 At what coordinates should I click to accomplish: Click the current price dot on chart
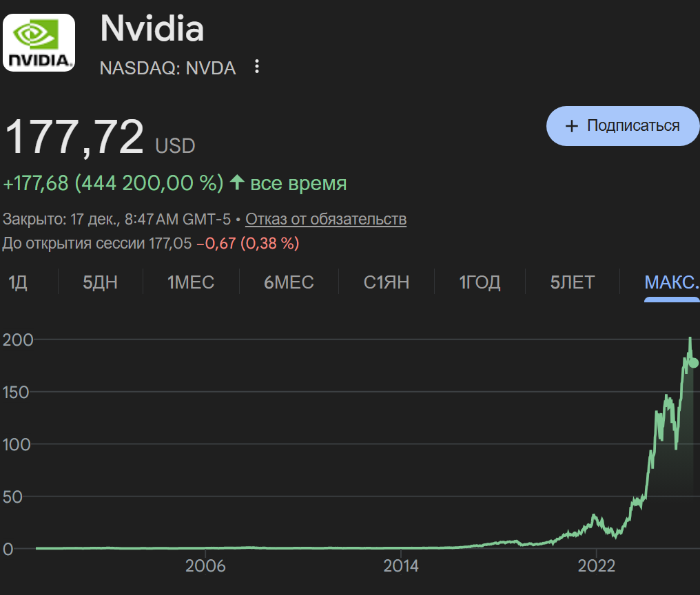pyautogui.click(x=693, y=363)
